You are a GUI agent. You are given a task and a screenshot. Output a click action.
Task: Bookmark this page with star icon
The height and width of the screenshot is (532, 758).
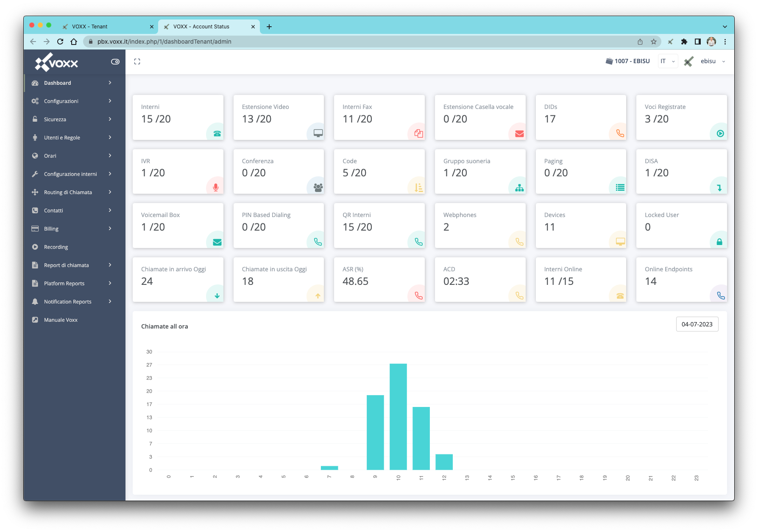pos(654,42)
